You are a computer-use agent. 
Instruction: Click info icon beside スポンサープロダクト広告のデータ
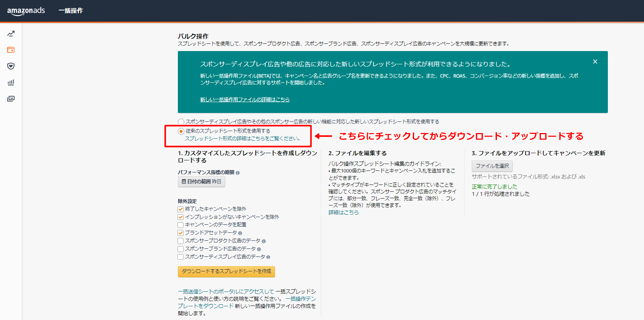click(264, 241)
